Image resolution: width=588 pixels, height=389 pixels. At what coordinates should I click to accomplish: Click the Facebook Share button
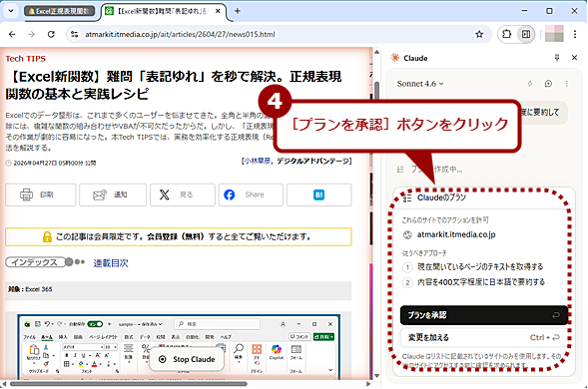pos(251,194)
